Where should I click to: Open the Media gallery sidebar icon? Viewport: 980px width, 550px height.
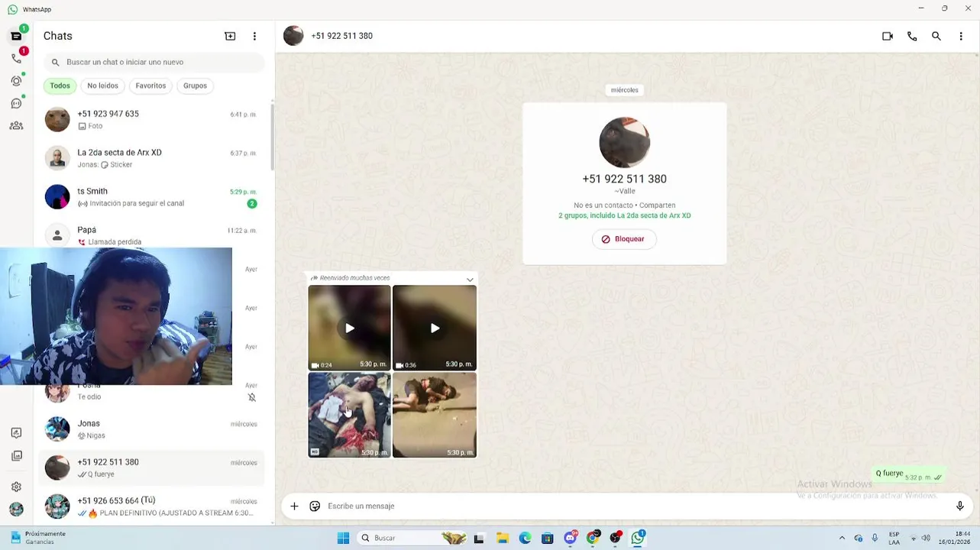point(16,456)
